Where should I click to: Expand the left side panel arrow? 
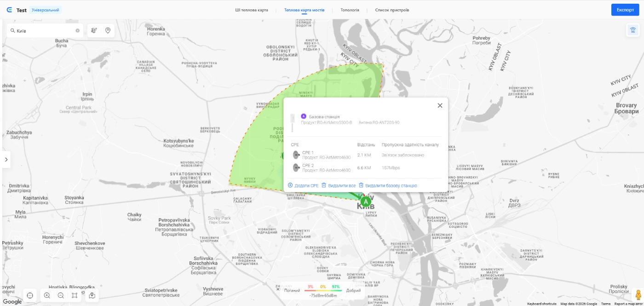coord(6,160)
